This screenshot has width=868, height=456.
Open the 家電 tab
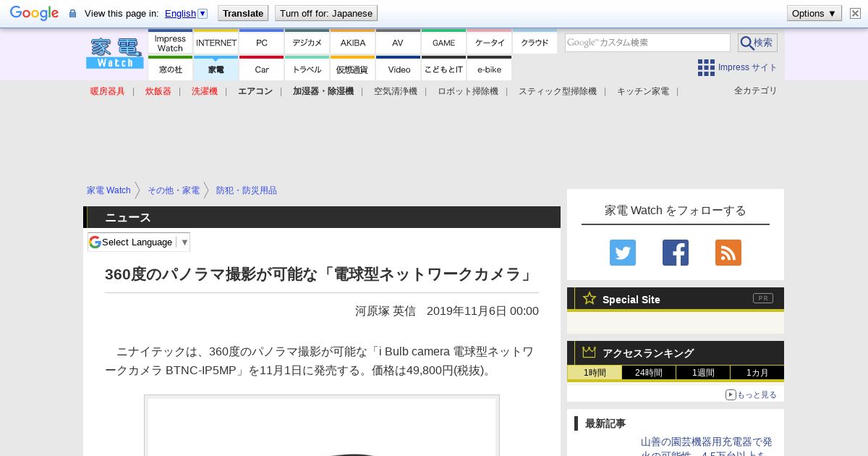click(216, 69)
